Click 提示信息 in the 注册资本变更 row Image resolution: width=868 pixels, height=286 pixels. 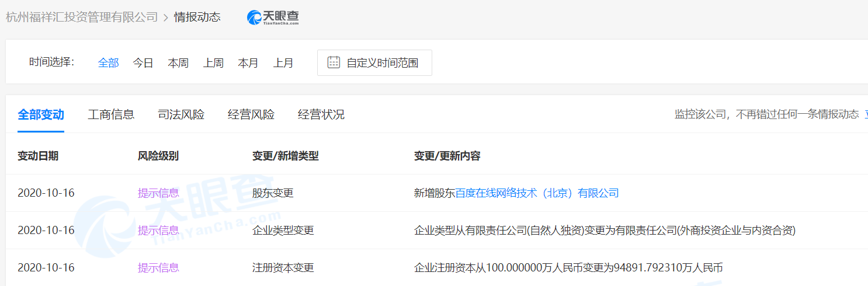158,268
